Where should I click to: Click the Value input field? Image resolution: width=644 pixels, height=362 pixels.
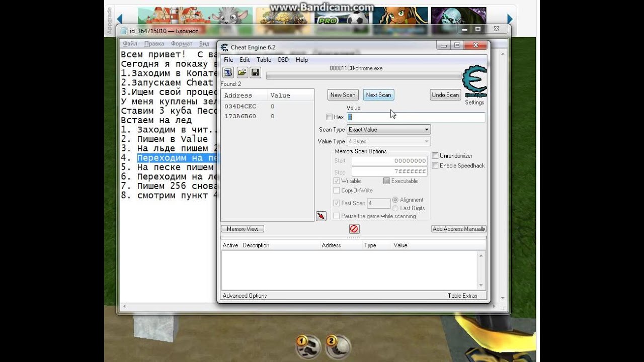coord(416,117)
